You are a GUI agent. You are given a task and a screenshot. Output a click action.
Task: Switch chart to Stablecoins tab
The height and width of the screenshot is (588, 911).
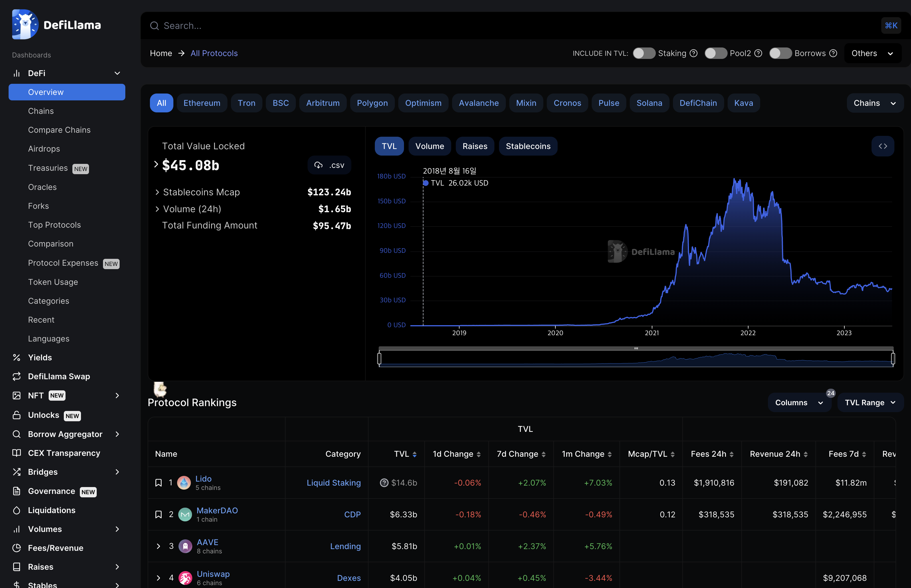(528, 146)
